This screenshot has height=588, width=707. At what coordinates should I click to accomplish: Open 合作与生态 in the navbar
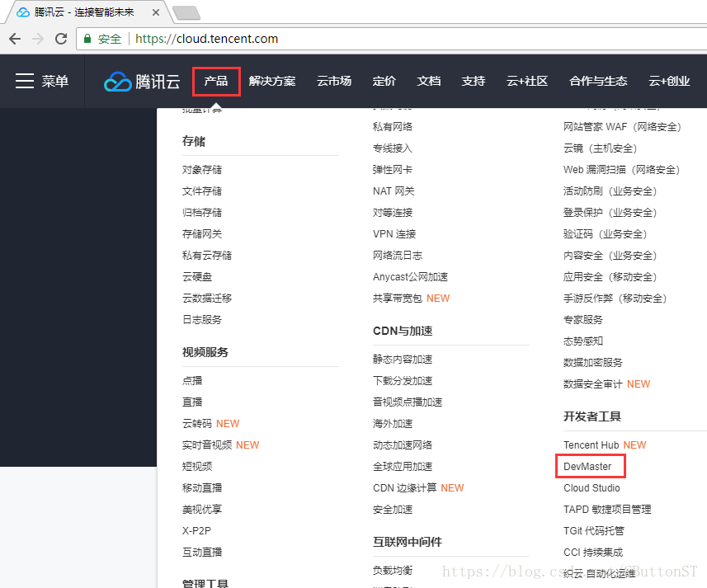point(598,81)
